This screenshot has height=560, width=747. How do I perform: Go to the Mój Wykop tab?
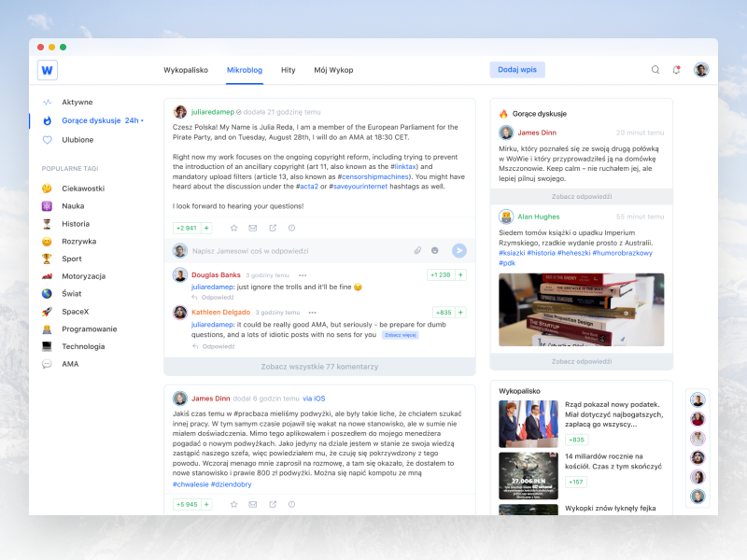click(333, 70)
